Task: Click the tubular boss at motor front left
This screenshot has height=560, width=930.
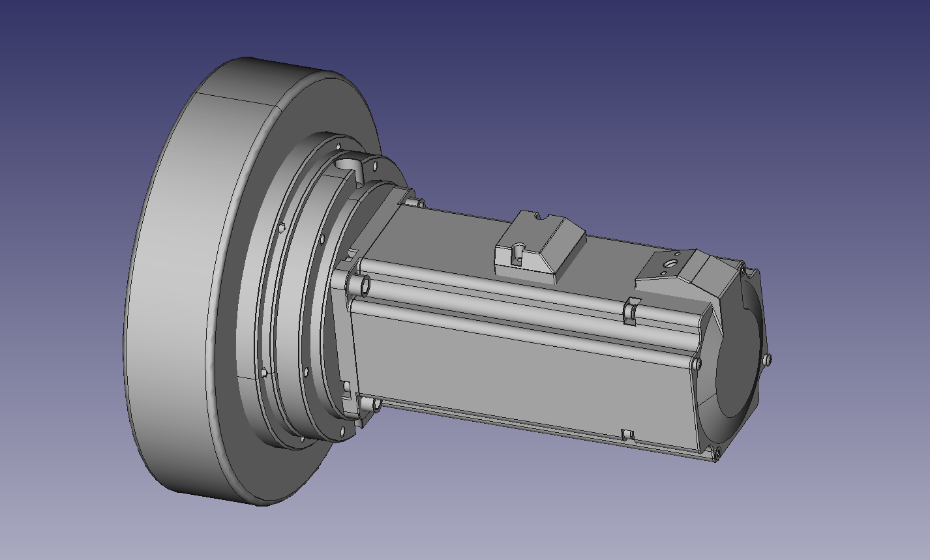Action: (x=363, y=284)
